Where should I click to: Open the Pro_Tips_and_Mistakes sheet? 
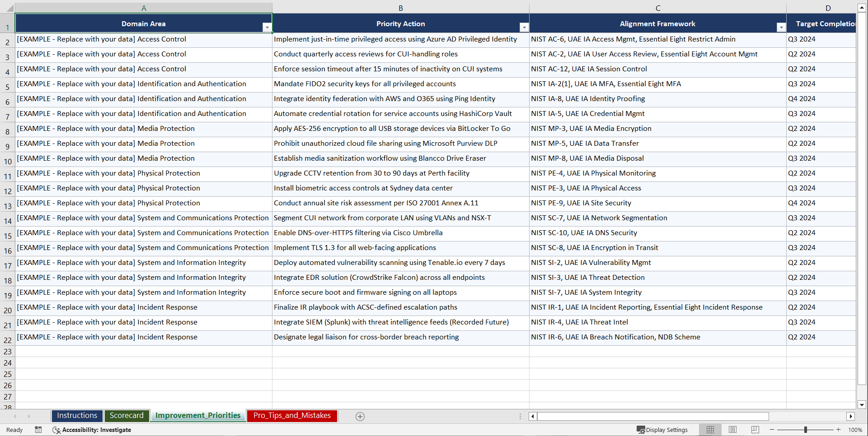291,416
